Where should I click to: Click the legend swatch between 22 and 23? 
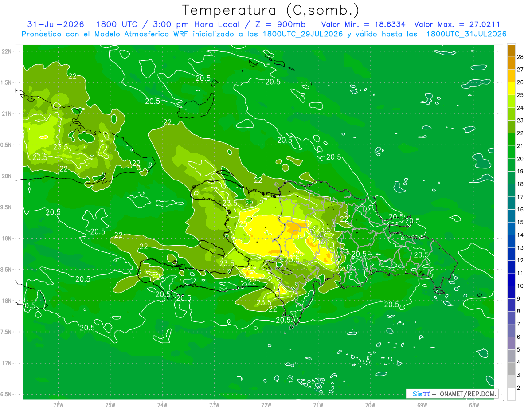coord(511,127)
